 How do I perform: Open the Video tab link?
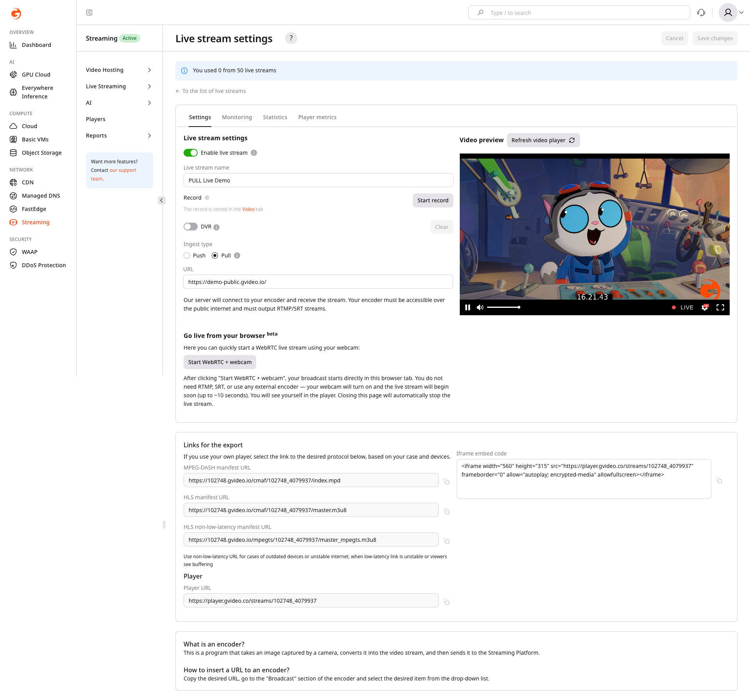pyautogui.click(x=248, y=209)
